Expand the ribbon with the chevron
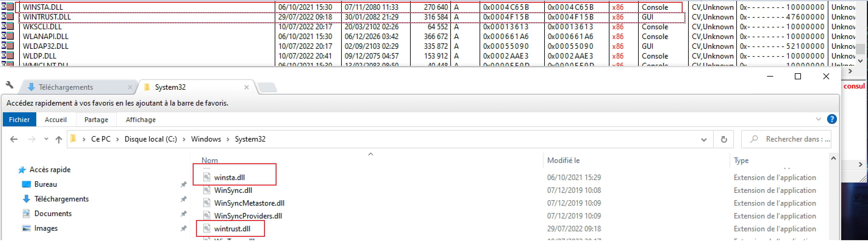The height and width of the screenshot is (242, 868). [819, 119]
